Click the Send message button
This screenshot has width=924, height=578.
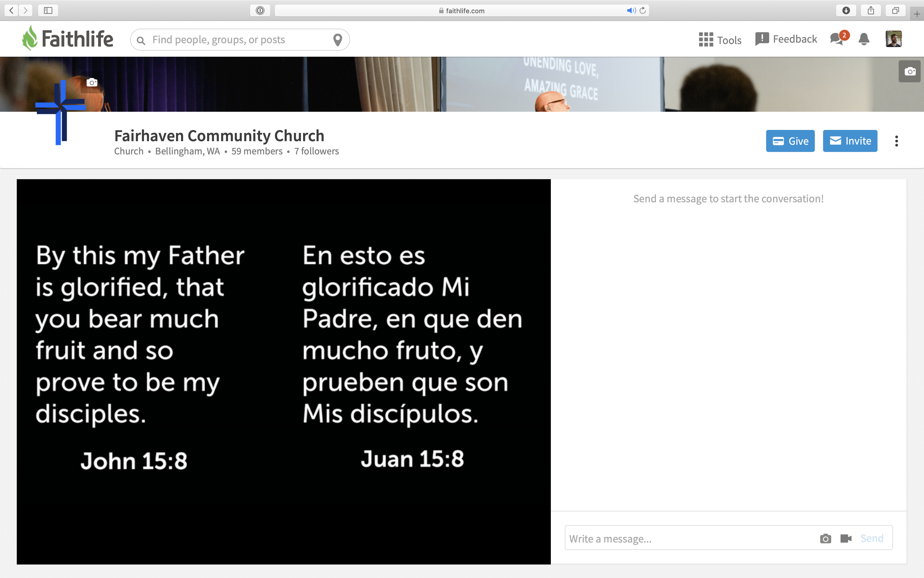[872, 539]
